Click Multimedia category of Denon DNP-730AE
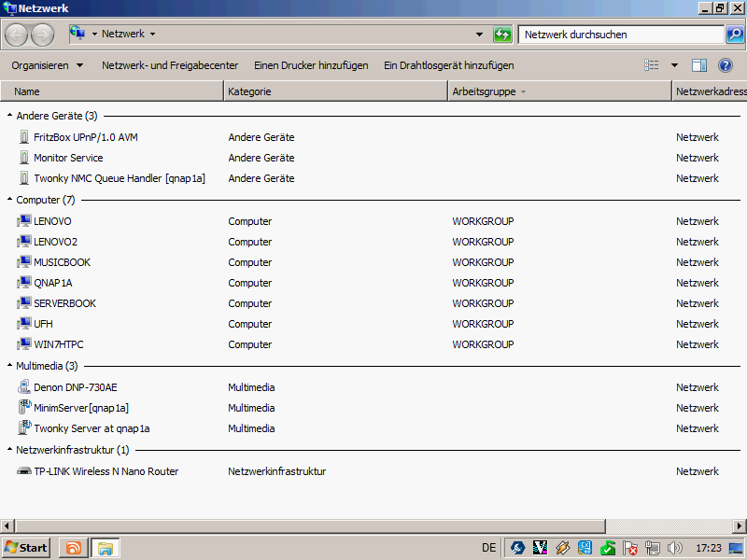 251,387
